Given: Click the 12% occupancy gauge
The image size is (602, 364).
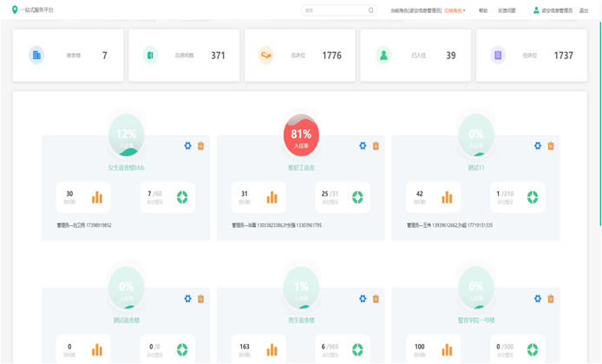Looking at the screenshot, I should [x=127, y=135].
